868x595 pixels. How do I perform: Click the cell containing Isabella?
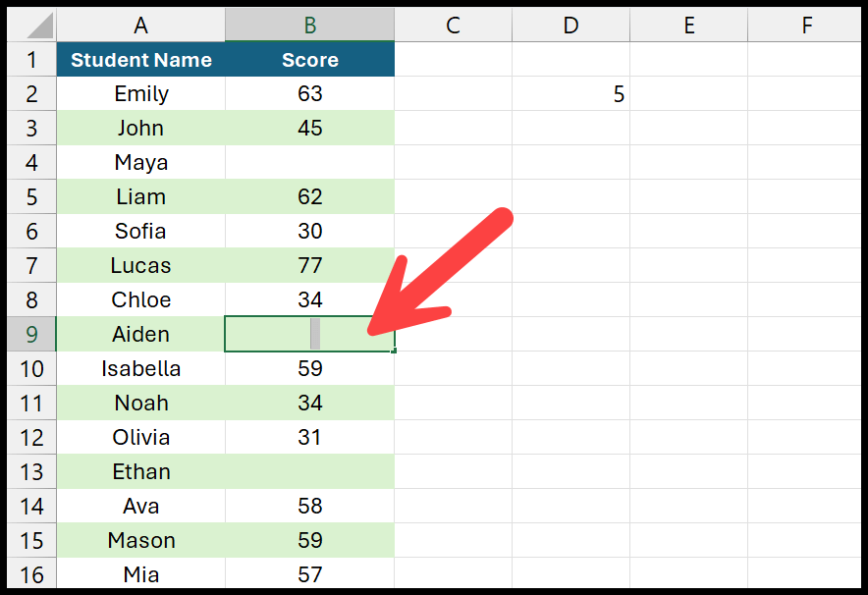click(x=140, y=368)
